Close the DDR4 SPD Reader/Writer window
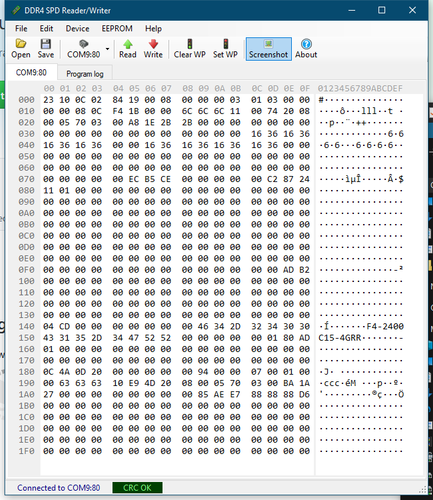Image resolution: width=433 pixels, height=500 pixels. (412, 10)
